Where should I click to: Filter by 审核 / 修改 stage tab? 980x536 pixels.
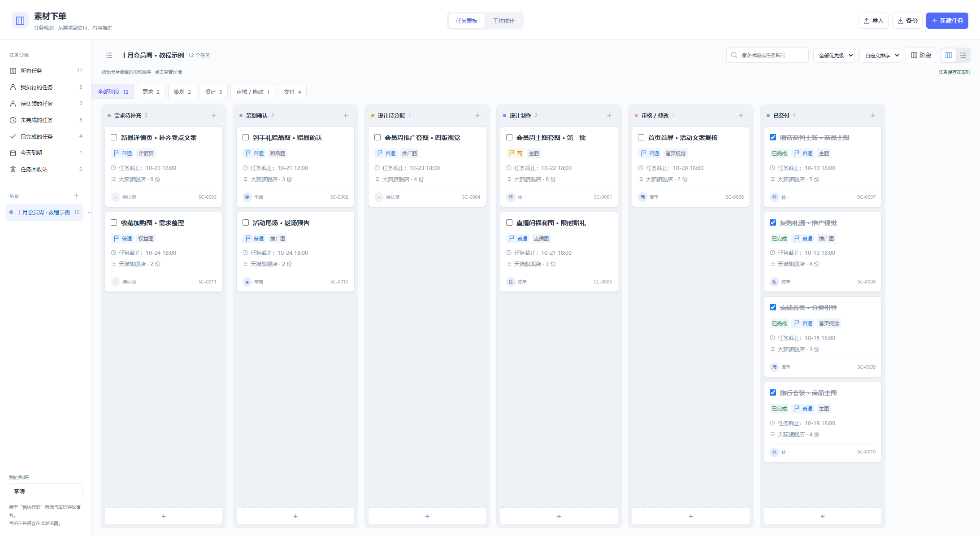(x=253, y=92)
